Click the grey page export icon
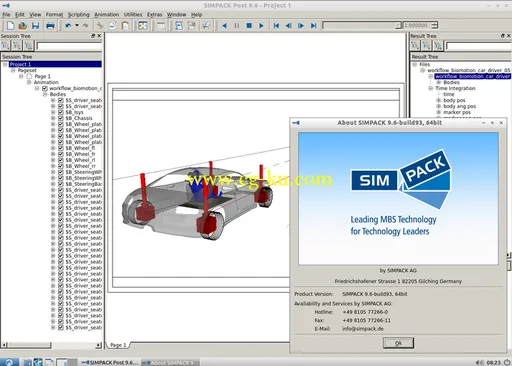Viewport: 512px width, 366px height. coord(192,25)
